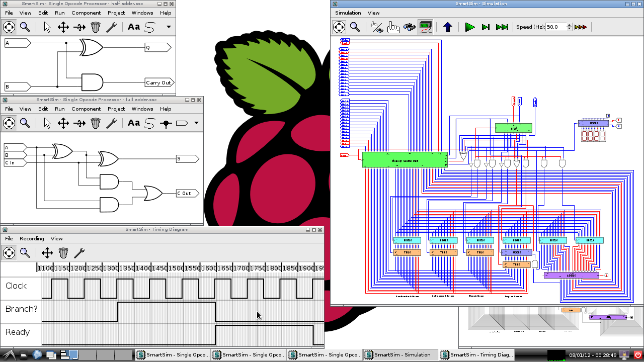Select the scroll tool in full adder window
This screenshot has width=644, height=362.
pyautogui.click(x=9, y=123)
